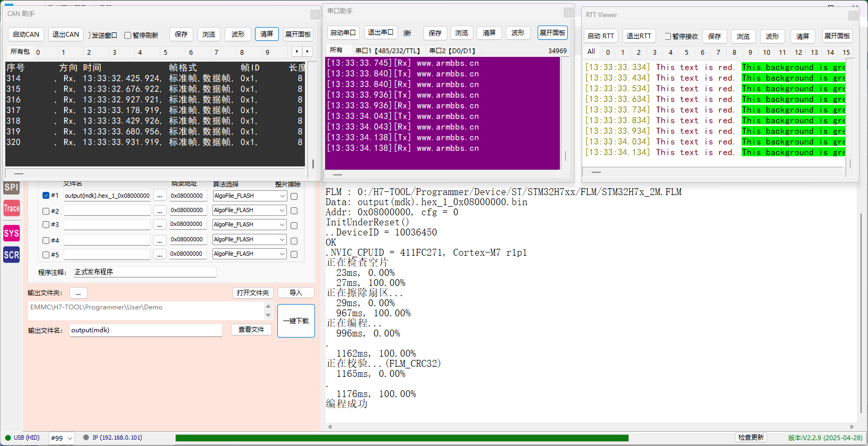Select the Trace sidebar icon
The height and width of the screenshot is (446, 868).
pos(11,208)
